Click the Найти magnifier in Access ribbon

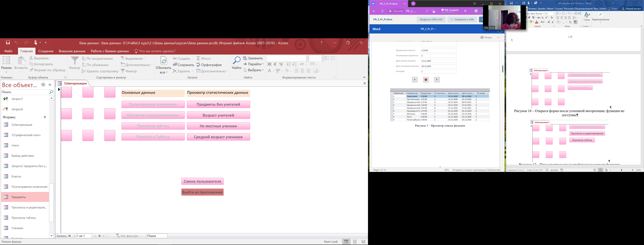coord(236,61)
